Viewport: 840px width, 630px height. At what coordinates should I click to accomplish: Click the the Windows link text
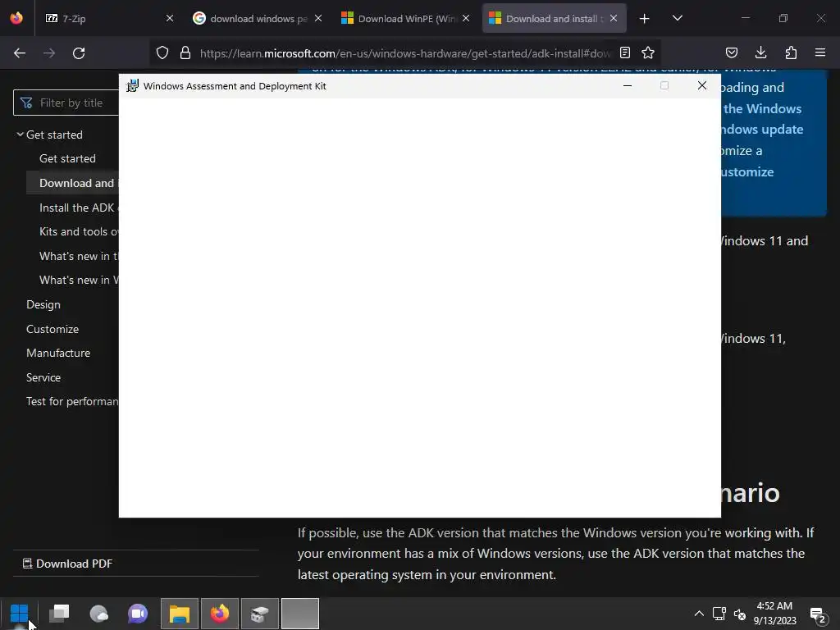pyautogui.click(x=762, y=109)
